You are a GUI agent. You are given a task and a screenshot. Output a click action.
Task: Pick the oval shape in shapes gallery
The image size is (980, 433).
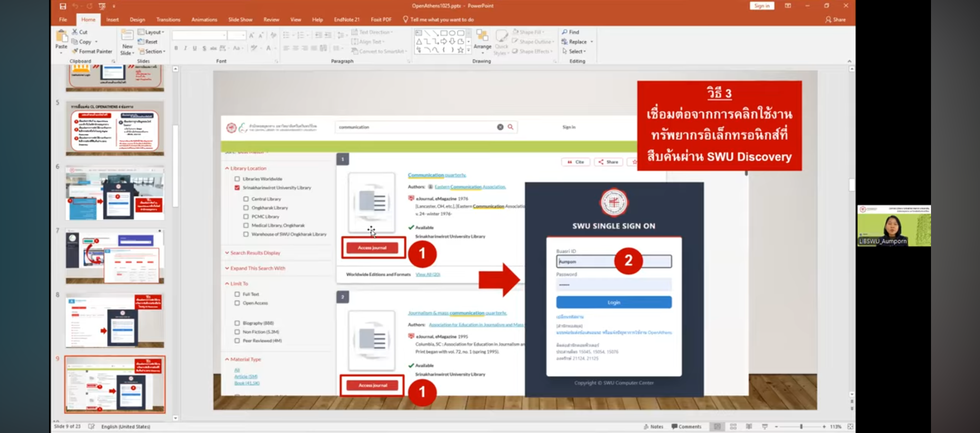pyautogui.click(x=452, y=33)
